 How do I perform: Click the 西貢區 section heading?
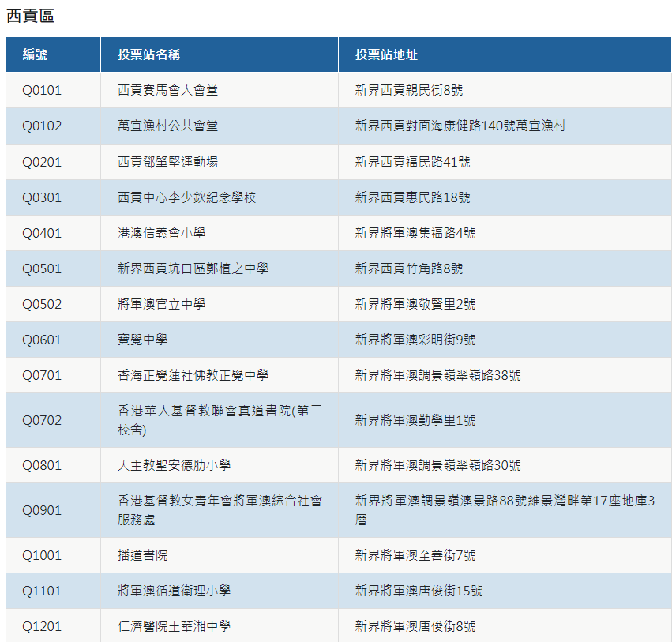pos(30,16)
